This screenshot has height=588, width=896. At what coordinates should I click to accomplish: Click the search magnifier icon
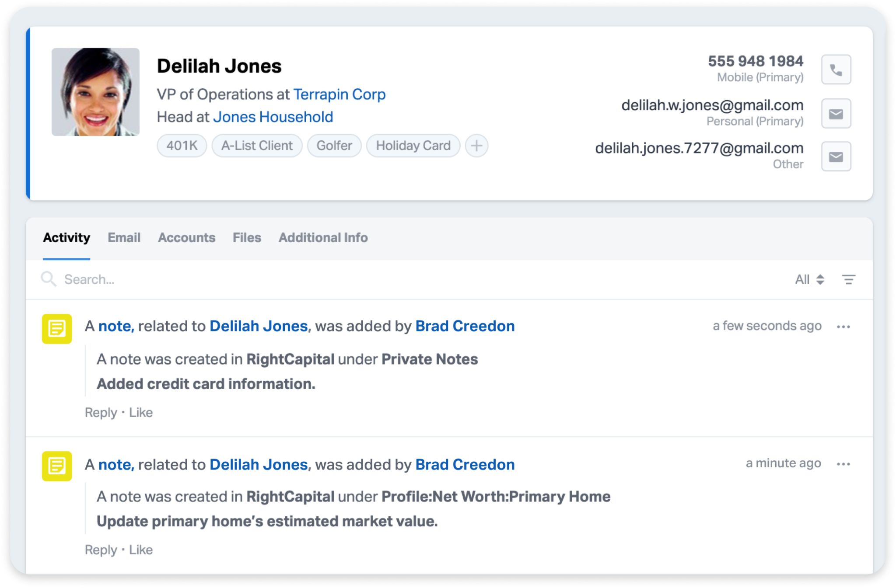click(49, 279)
